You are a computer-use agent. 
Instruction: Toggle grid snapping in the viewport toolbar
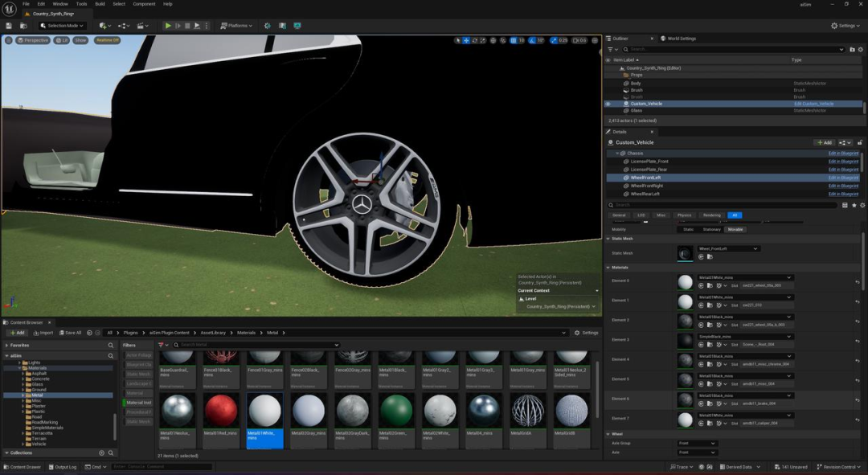coord(513,40)
